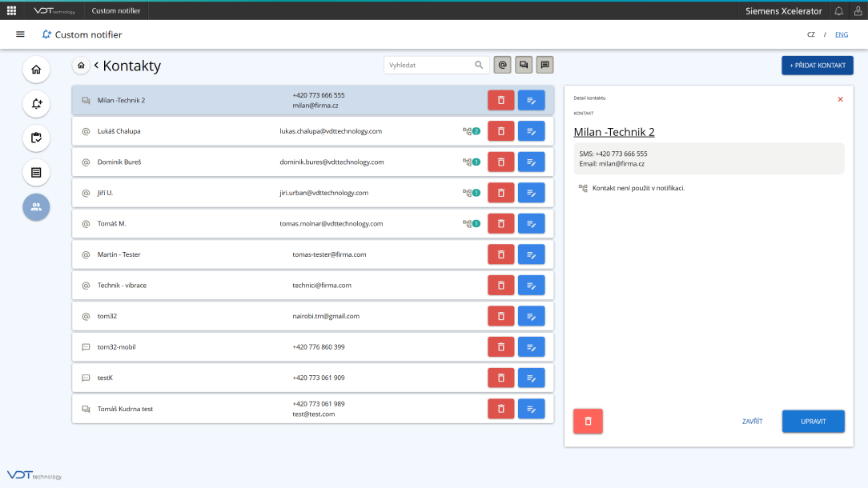Screen dimensions: 868x488
Task: Toggle the SMS and email combined filter
Action: pos(524,65)
